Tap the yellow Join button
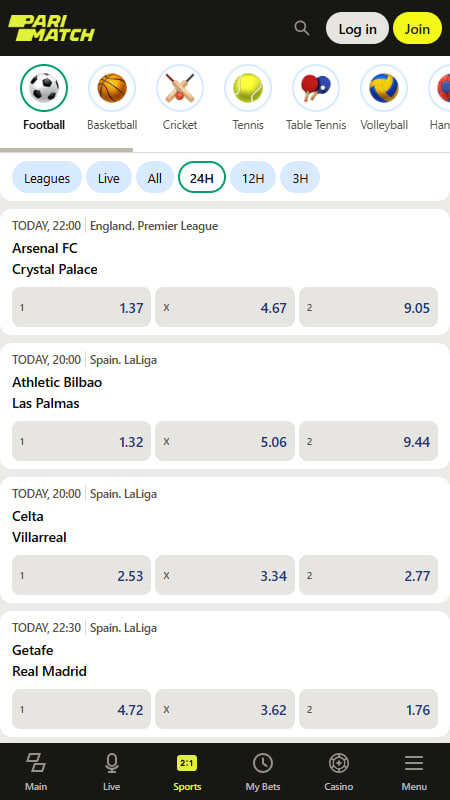Screen dimensions: 450x800 tap(417, 28)
